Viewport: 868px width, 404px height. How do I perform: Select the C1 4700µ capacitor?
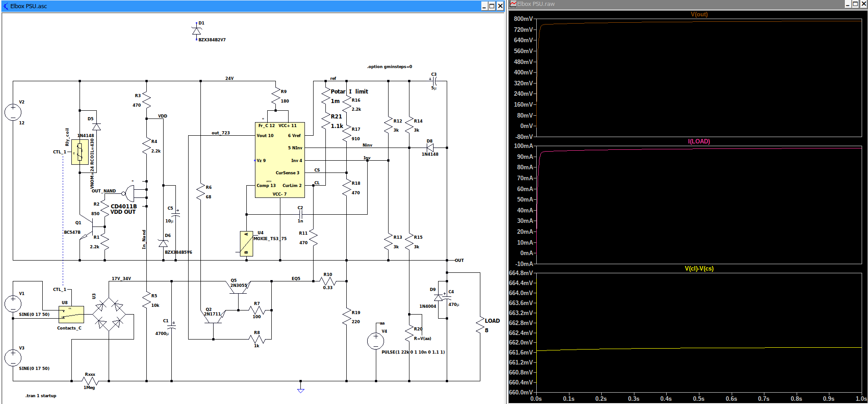click(172, 326)
